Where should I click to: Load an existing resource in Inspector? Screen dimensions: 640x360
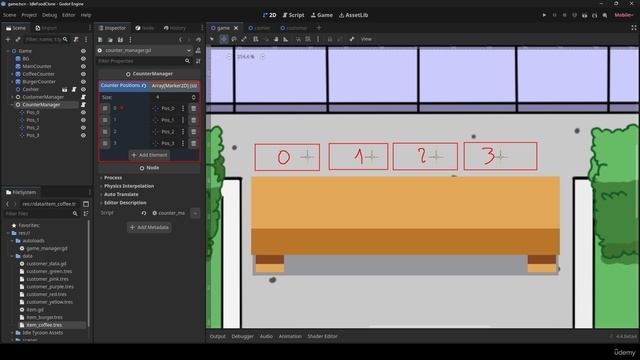(110, 40)
